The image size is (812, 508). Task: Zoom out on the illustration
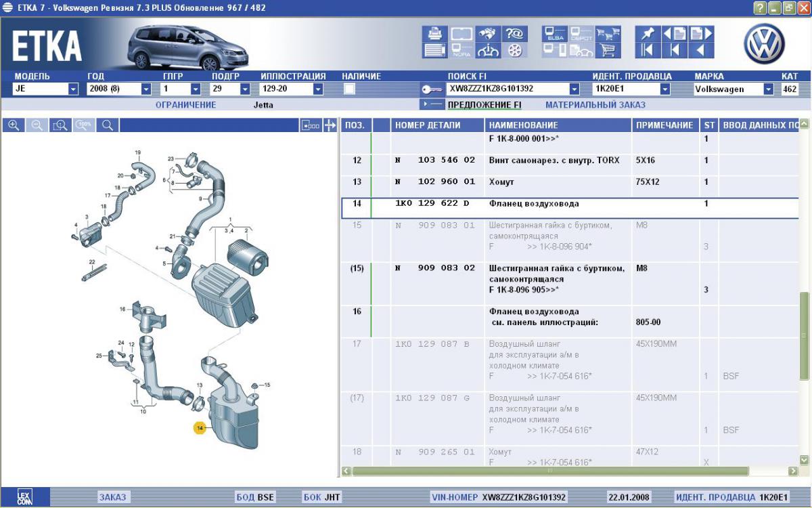coord(37,125)
